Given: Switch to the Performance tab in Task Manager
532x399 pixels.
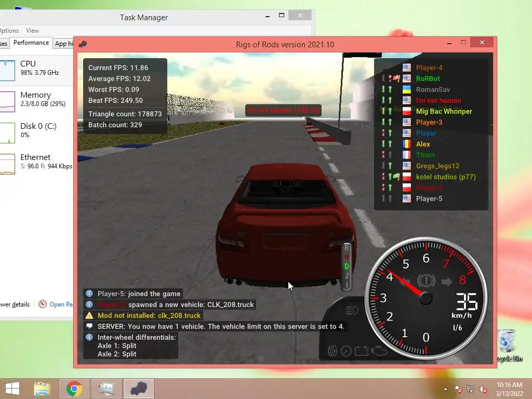Looking at the screenshot, I should pyautogui.click(x=31, y=43).
